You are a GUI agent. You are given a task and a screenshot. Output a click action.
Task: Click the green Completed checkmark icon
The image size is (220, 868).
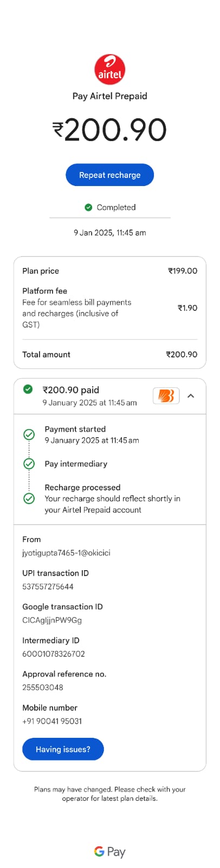coord(88,207)
